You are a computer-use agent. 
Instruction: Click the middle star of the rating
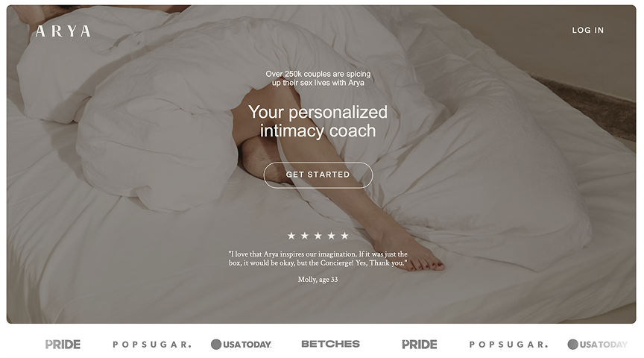(x=318, y=236)
